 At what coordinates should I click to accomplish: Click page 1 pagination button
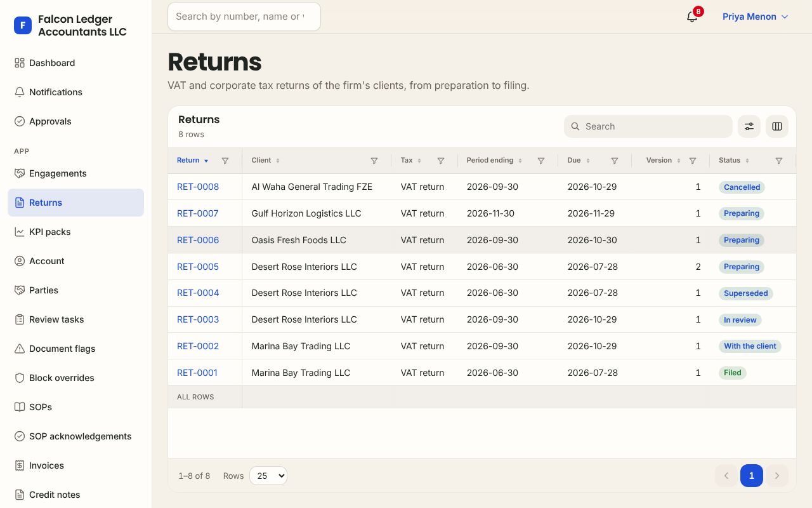[x=752, y=476]
